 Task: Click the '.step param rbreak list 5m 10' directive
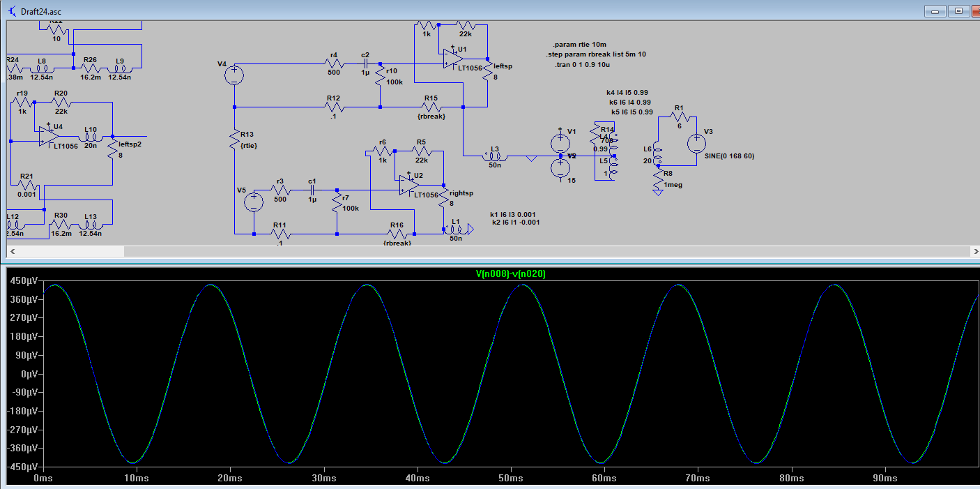click(596, 54)
